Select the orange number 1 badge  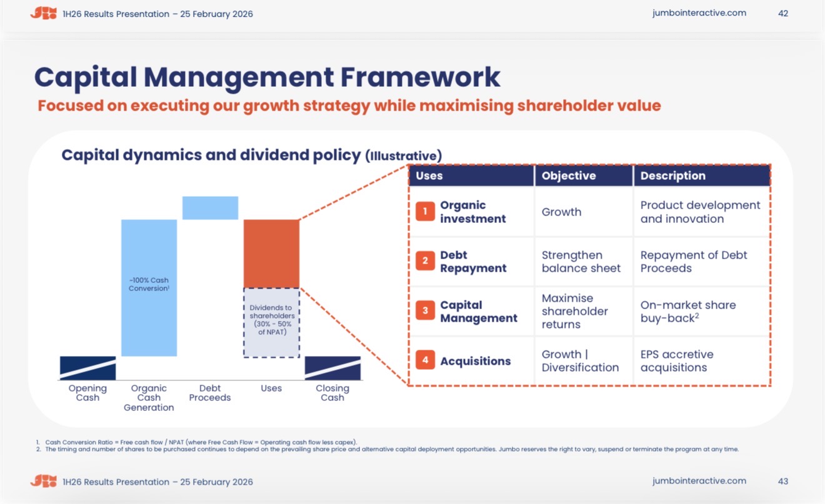[x=425, y=212]
